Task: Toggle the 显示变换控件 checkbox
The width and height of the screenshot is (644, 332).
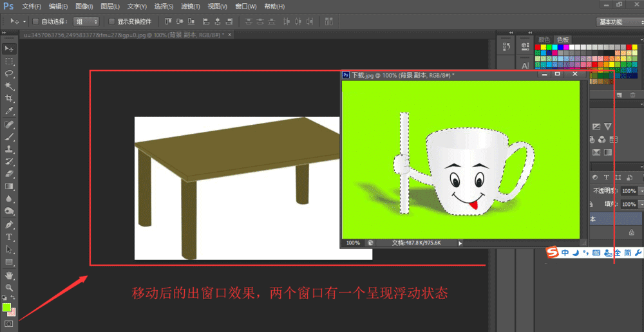Action: [x=112, y=21]
